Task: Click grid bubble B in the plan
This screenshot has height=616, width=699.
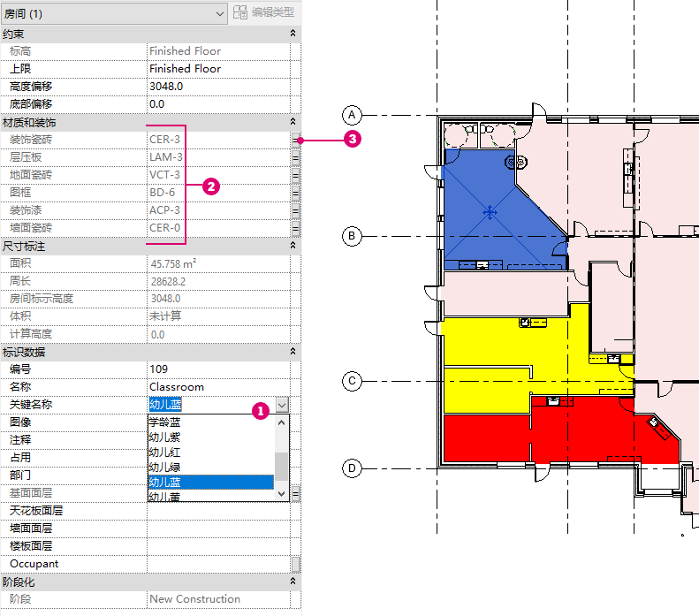Action: tap(352, 236)
